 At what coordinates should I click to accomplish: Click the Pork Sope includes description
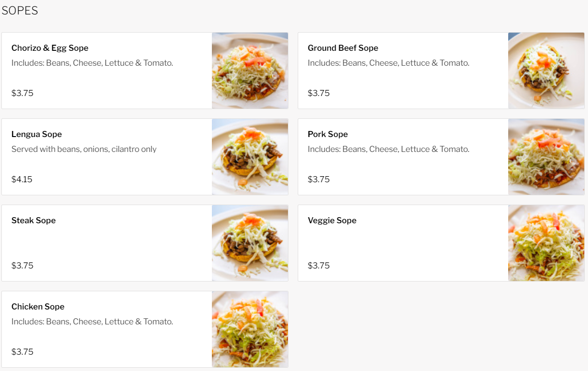[x=388, y=149]
